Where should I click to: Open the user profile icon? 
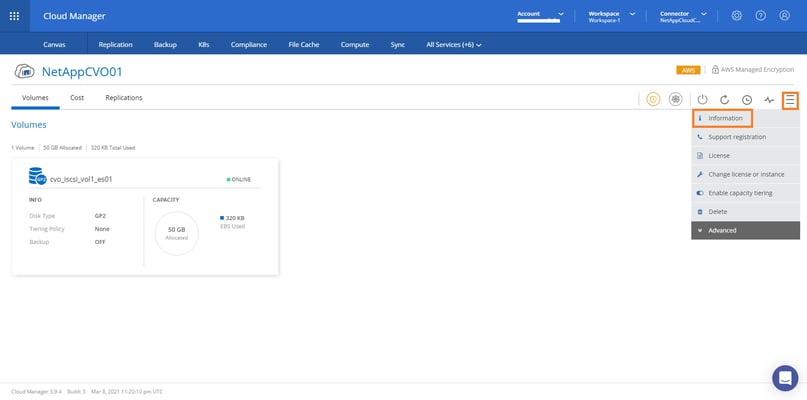[785, 16]
